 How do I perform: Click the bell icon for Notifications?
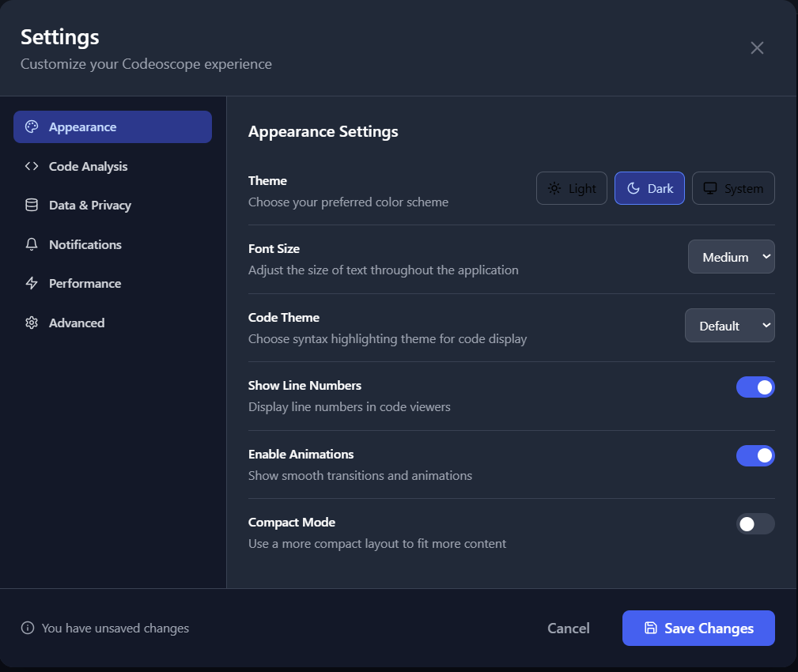[32, 244]
